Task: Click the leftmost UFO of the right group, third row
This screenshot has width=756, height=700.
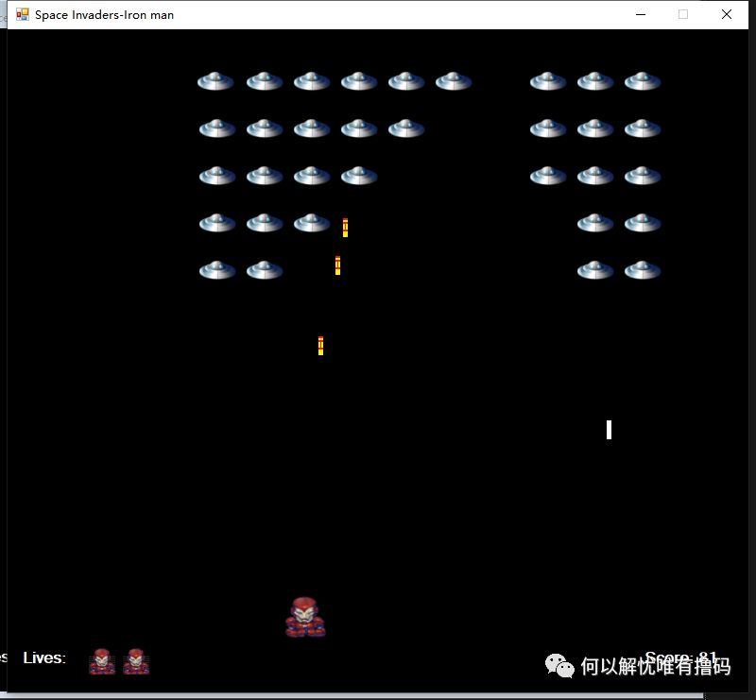Action: tap(548, 176)
